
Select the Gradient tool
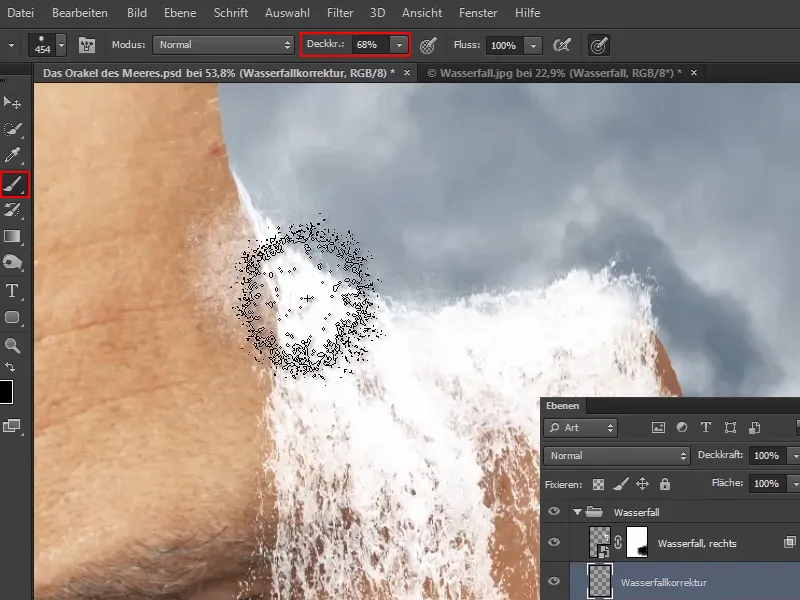click(x=12, y=236)
